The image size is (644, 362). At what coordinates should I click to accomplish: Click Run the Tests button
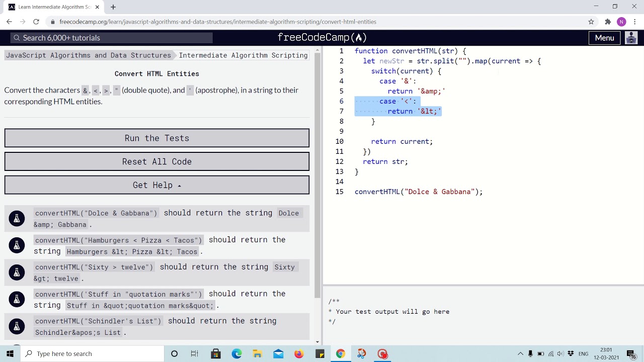click(157, 138)
